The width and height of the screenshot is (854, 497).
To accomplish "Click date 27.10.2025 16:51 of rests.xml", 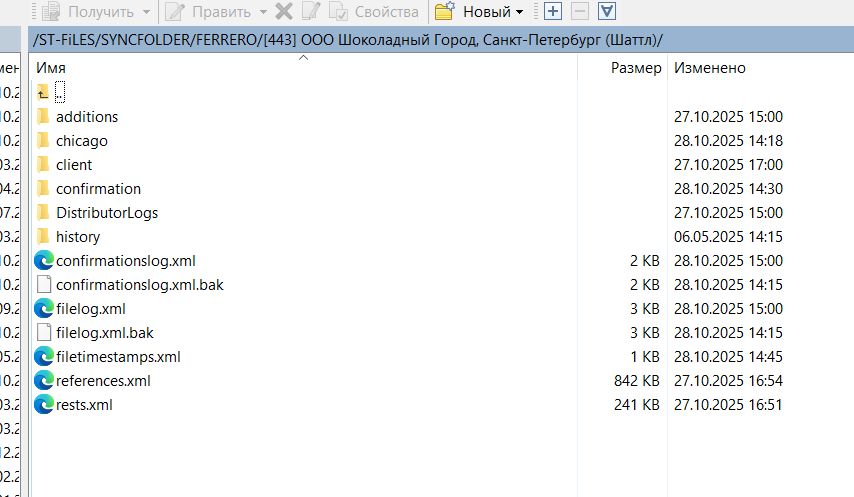I will [x=728, y=404].
